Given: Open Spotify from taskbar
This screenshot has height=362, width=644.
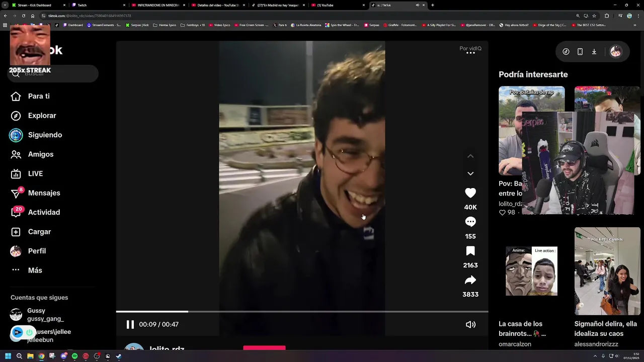Looking at the screenshot, I should click(74, 356).
